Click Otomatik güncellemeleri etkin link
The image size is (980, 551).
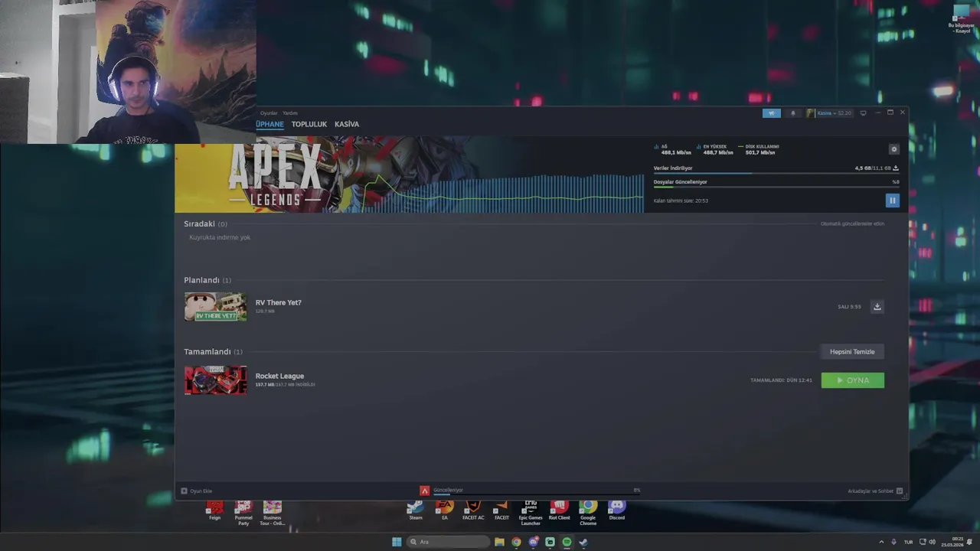tap(852, 224)
